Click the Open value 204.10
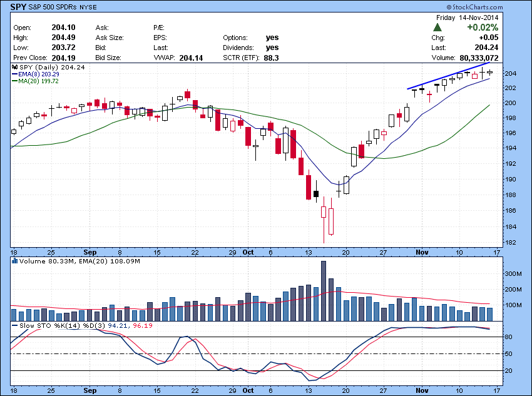Image resolution: width=532 pixels, height=396 pixels. [63, 28]
